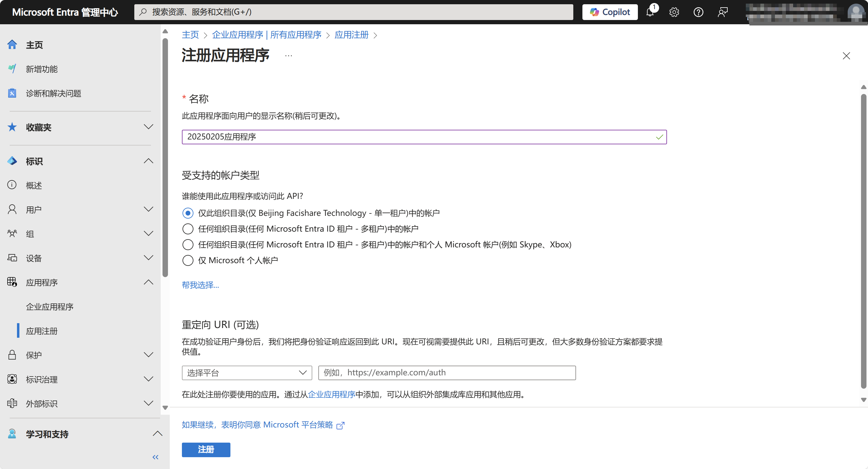Click the top search box
Screen dimensions: 868x469
tap(354, 12)
